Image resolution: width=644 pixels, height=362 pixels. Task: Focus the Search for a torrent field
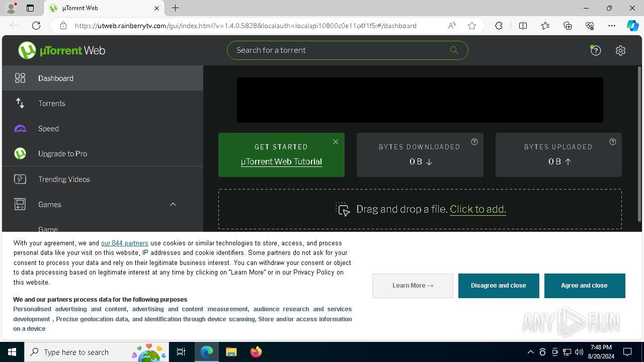[348, 50]
